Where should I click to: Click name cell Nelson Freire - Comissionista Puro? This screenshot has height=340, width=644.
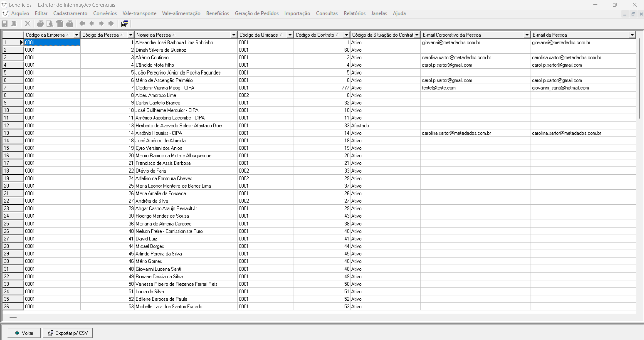coord(186,231)
